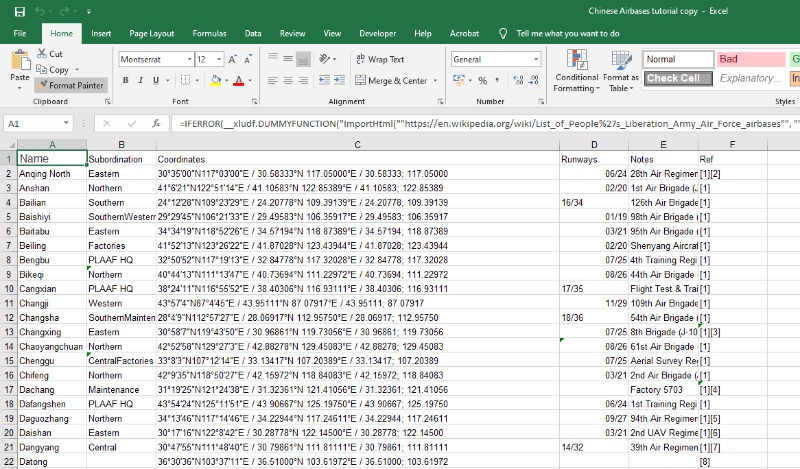This screenshot has width=800, height=469.
Task: Select row 12 header
Action: [9, 317]
